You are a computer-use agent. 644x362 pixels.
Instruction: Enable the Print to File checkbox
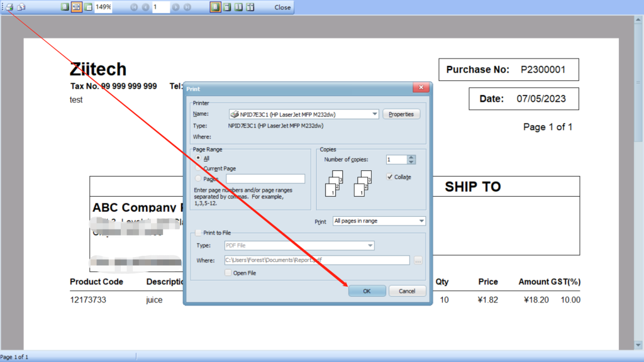click(199, 233)
